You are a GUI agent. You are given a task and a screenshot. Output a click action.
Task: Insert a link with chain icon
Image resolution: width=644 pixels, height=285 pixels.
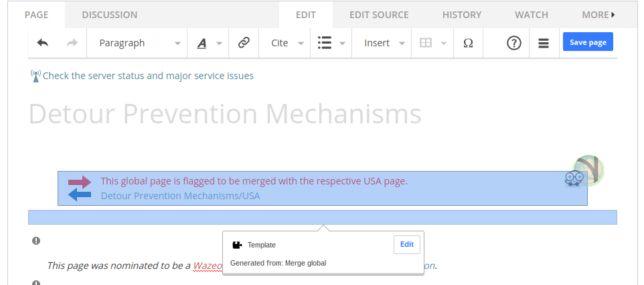pos(244,43)
